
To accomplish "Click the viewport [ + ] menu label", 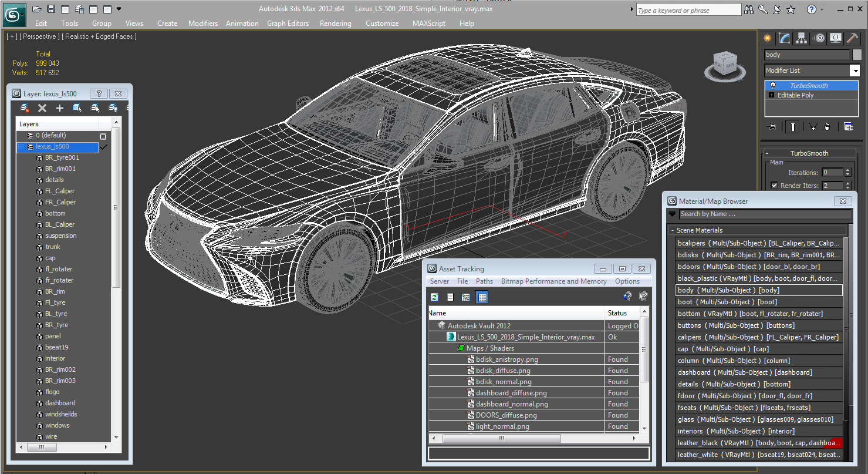I will click(x=11, y=36).
